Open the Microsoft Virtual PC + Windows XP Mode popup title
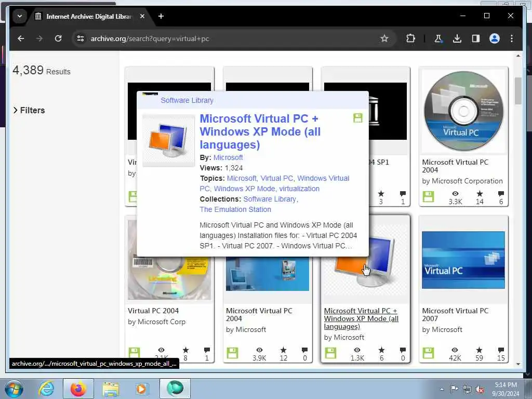Viewport: 532px width, 399px height. 260,131
